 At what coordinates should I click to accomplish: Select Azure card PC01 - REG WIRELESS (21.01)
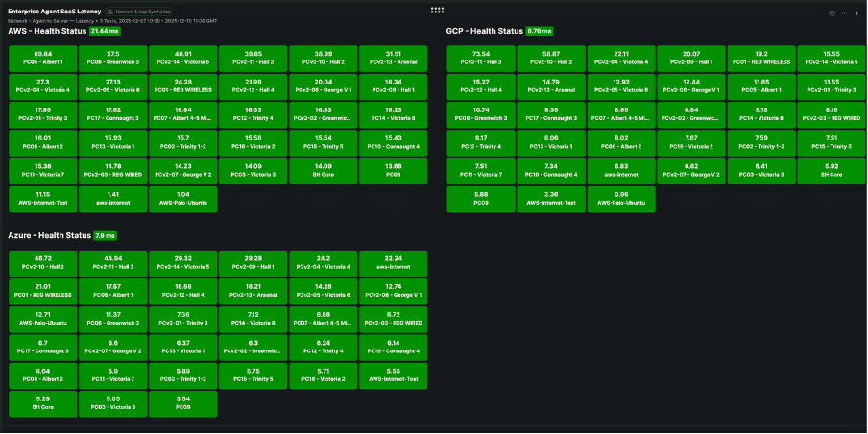(43, 292)
